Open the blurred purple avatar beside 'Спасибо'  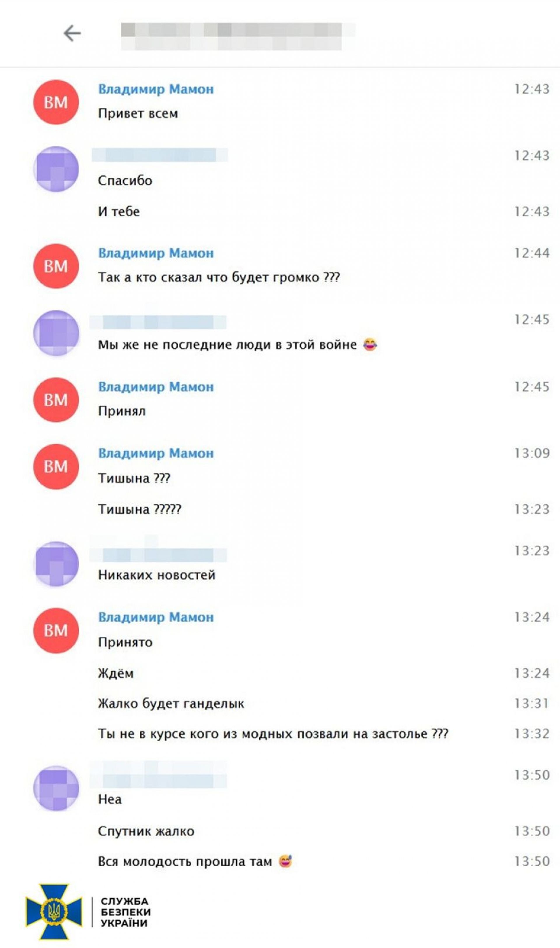click(x=56, y=169)
